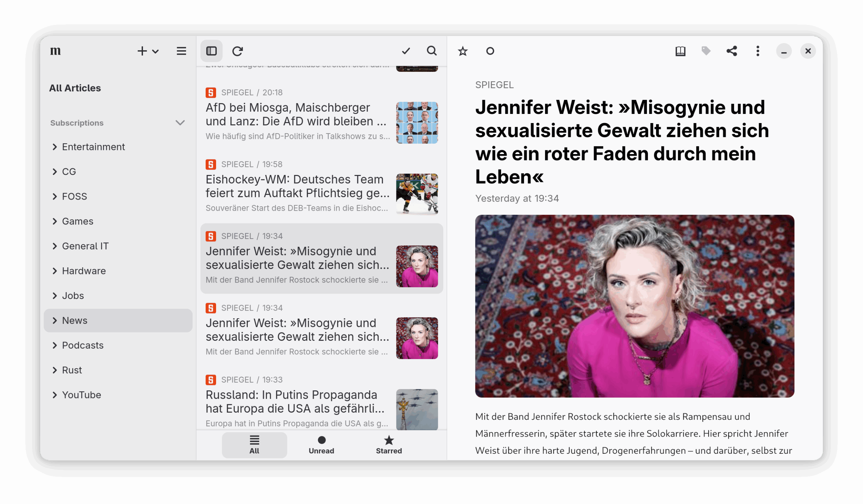
Task: Click the ice hockey thumbnail
Action: pyautogui.click(x=417, y=194)
